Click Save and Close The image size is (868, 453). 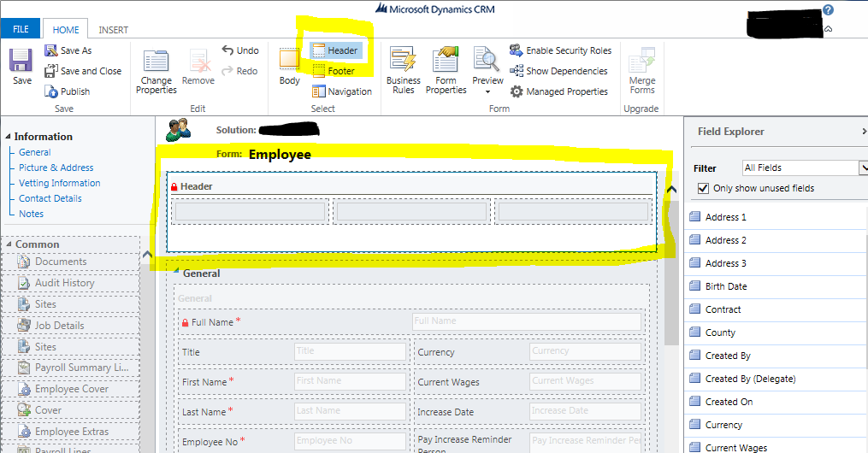pos(83,71)
